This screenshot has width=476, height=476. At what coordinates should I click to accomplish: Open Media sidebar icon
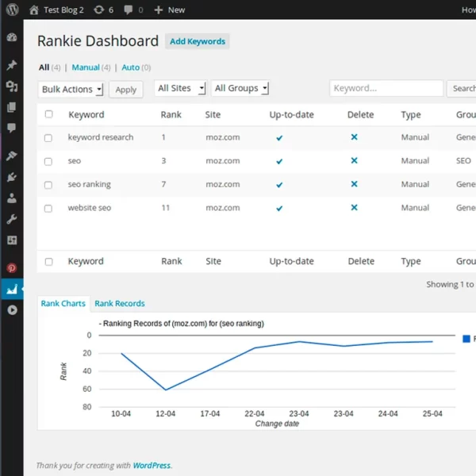[12, 86]
